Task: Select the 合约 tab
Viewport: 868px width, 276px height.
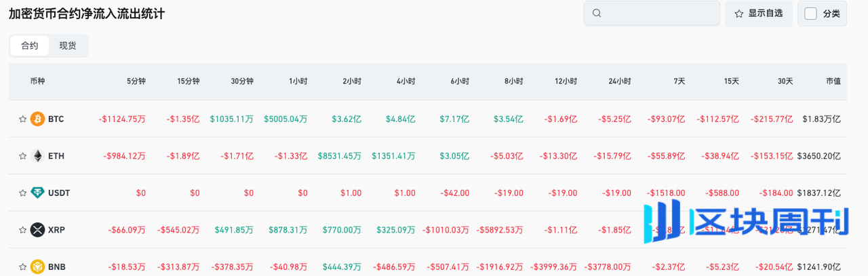Action: tap(30, 45)
